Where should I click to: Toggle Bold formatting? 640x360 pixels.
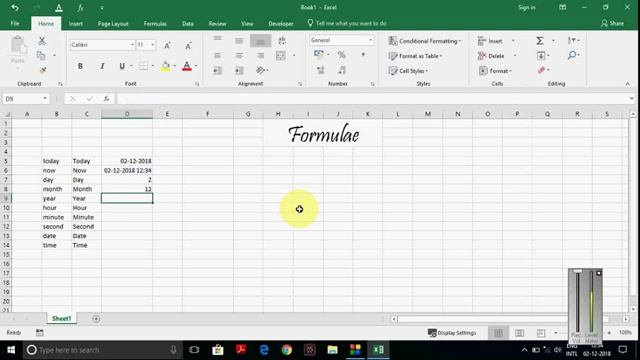pyautogui.click(x=80, y=66)
